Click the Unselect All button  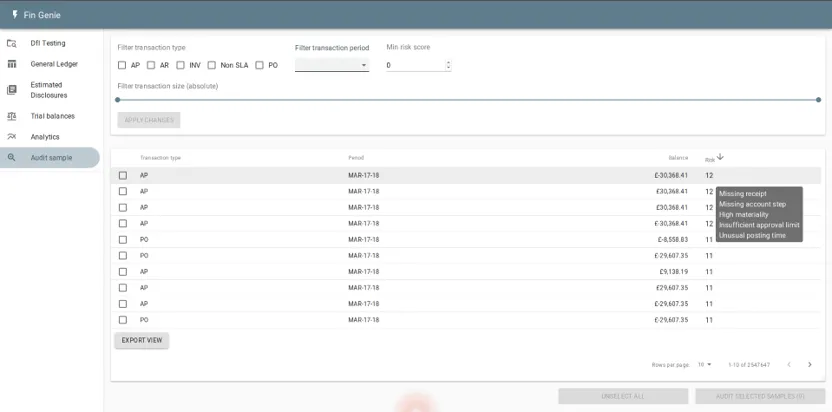623,397
